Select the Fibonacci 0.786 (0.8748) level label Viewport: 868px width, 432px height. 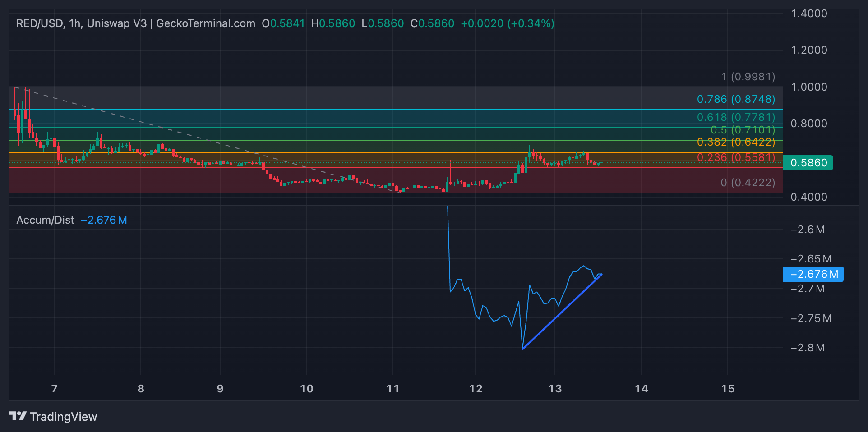[736, 99]
